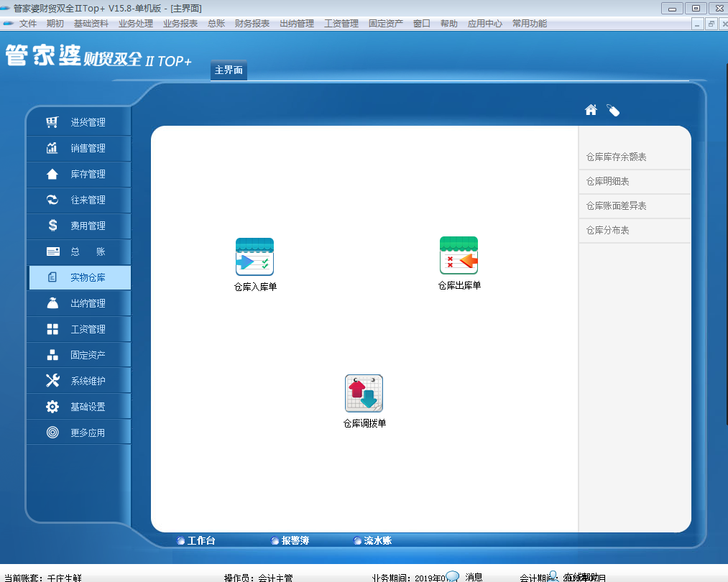Click the 当前账套 status text

point(42,578)
